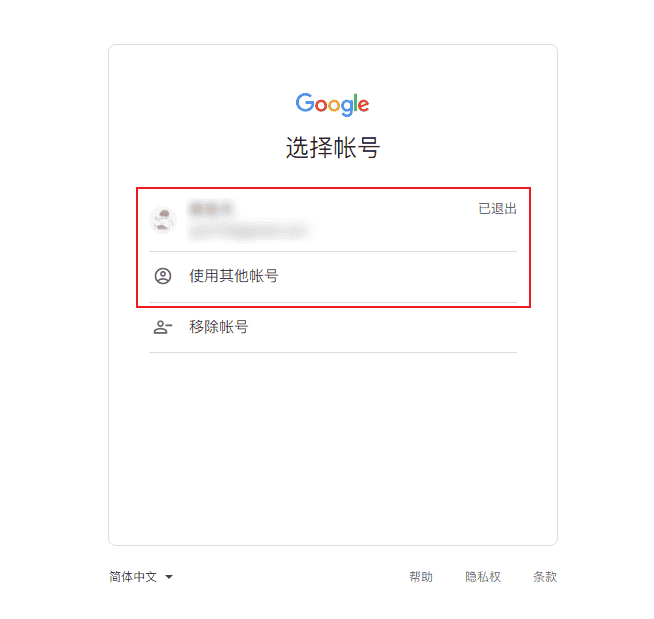Select the signed-out account row
Screen dimensions: 654x619
333,221
